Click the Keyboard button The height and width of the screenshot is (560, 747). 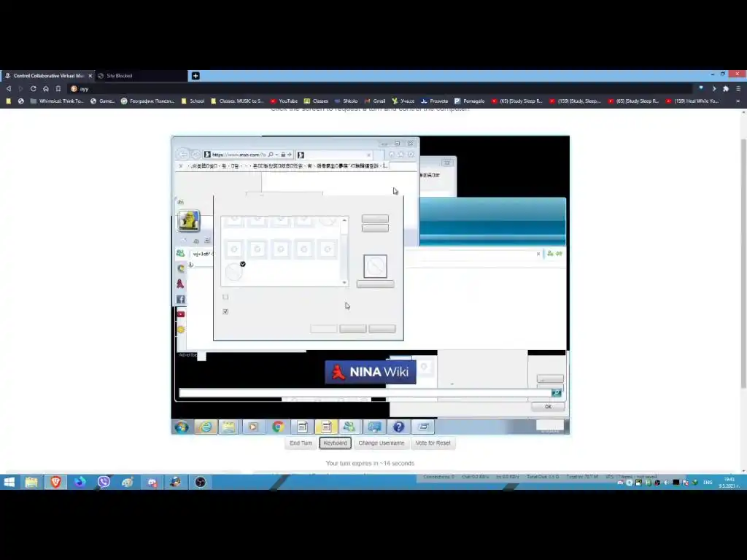335,443
